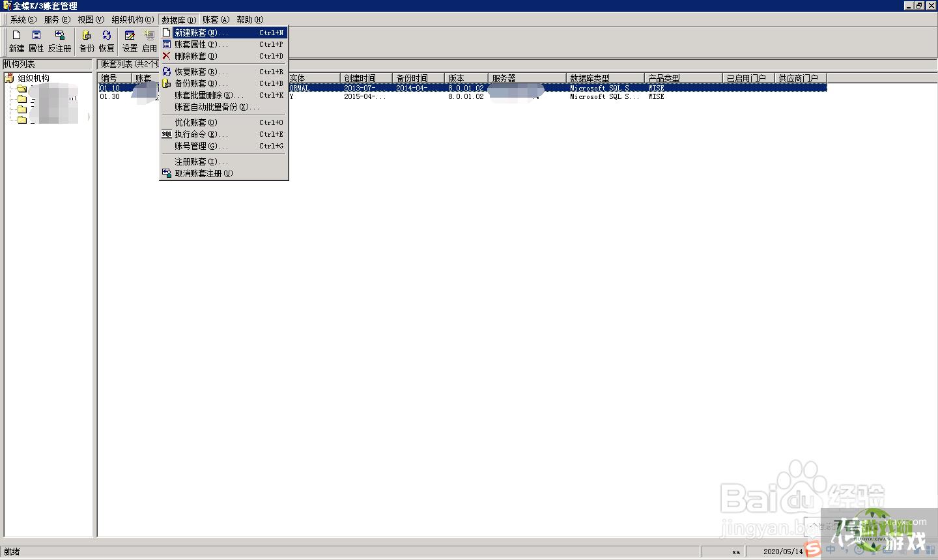This screenshot has height=560, width=938.
Task: Choose 备份账套(B) menu entry
Action: [x=223, y=83]
